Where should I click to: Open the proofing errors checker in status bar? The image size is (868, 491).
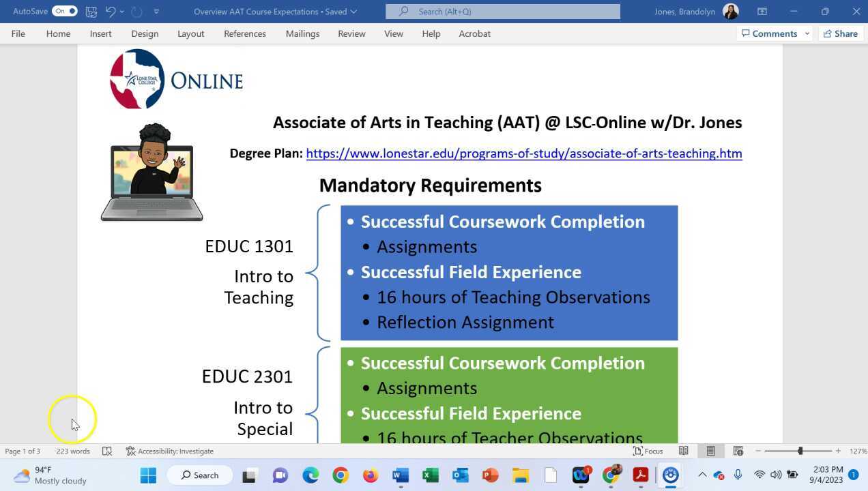pyautogui.click(x=107, y=451)
